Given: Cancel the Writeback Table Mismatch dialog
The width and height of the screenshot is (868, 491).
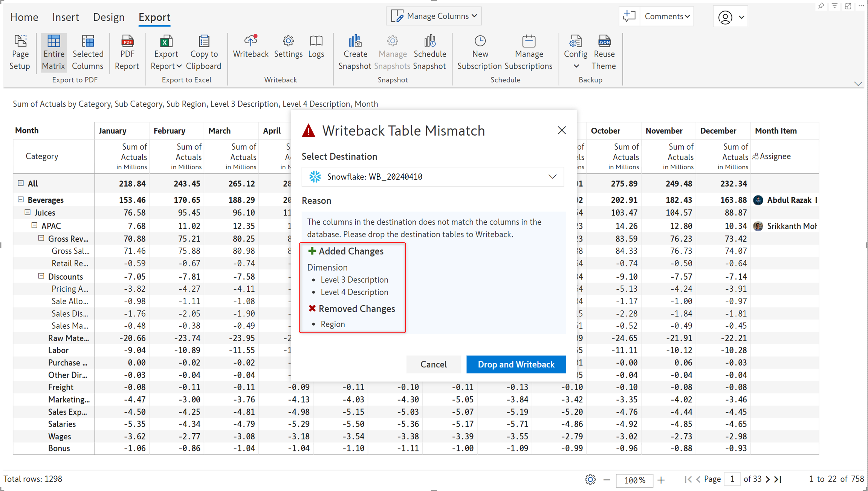Looking at the screenshot, I should coord(433,364).
